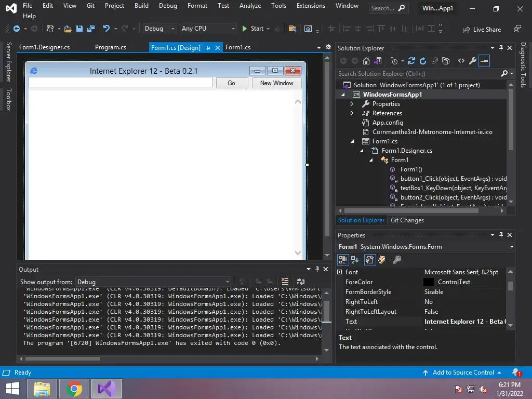
Task: Click the Home icon in Solution Explorer
Action: coord(366,61)
